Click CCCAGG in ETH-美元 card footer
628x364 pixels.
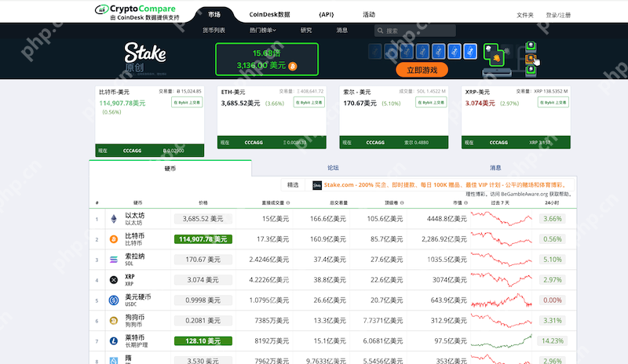(x=254, y=143)
